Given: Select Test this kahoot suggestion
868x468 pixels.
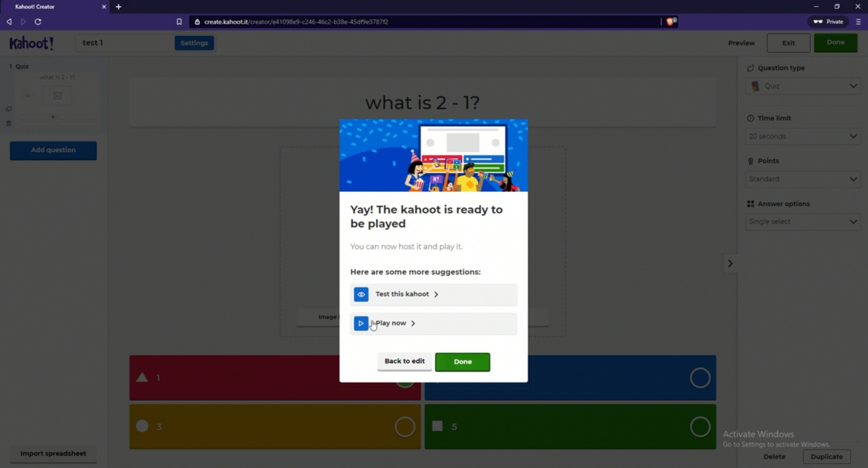Looking at the screenshot, I should pos(433,294).
